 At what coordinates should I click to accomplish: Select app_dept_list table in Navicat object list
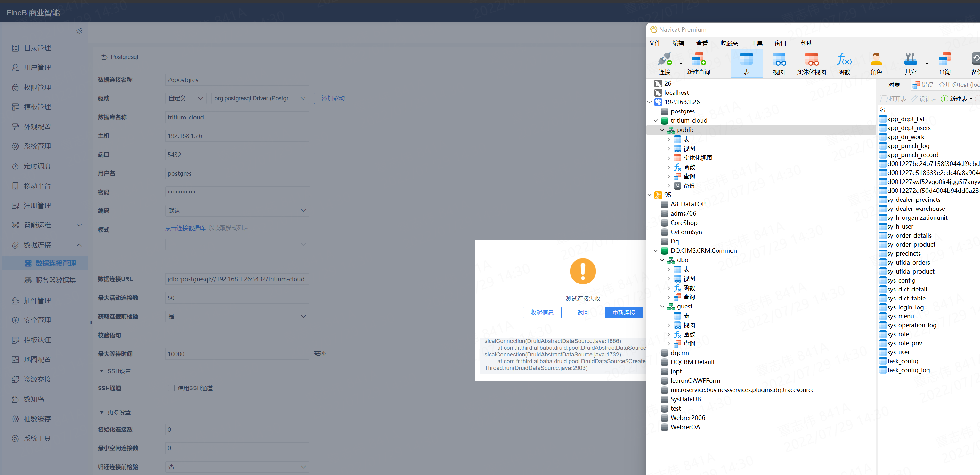click(905, 119)
